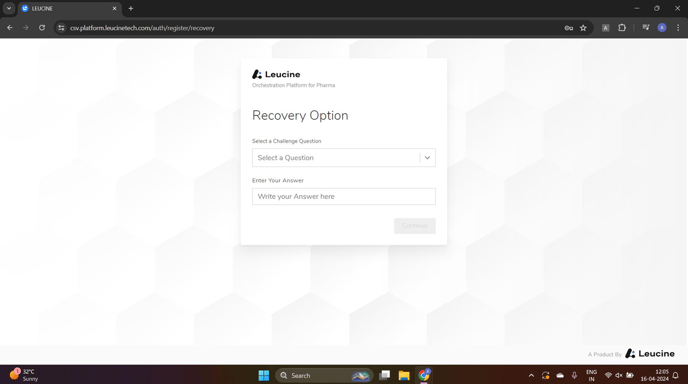688x384 pixels.
Task: Go back using browser back arrow
Action: point(10,28)
